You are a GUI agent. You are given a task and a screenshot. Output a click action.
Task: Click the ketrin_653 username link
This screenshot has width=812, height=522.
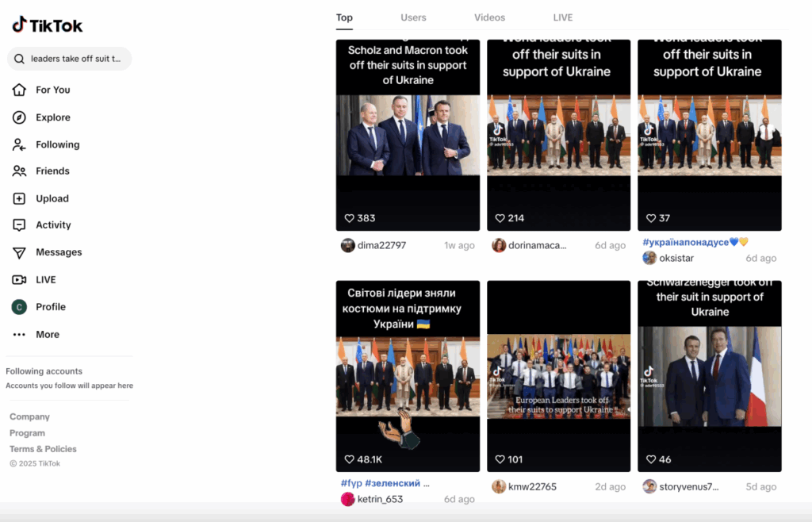(380, 499)
